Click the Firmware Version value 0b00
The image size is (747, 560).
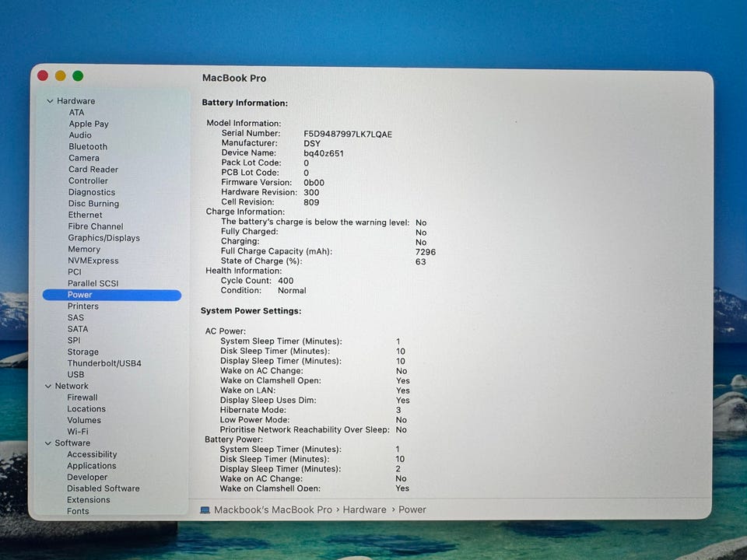click(x=314, y=184)
